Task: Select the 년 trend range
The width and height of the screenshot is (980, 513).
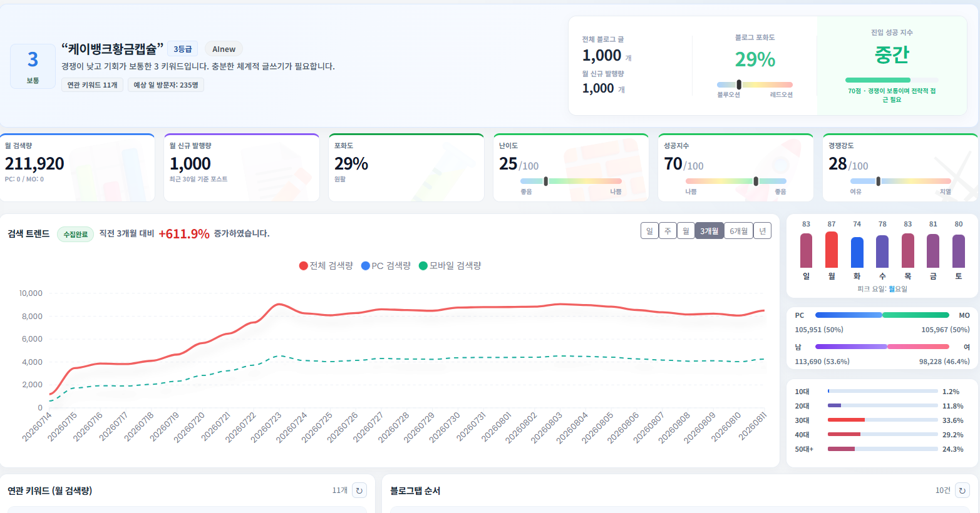Action: point(762,231)
